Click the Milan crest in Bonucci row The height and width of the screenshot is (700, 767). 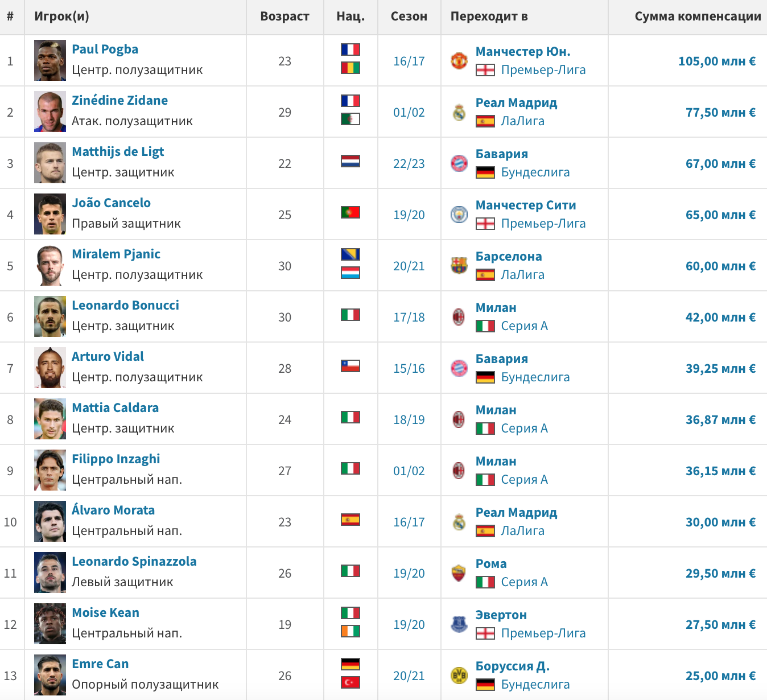459,317
